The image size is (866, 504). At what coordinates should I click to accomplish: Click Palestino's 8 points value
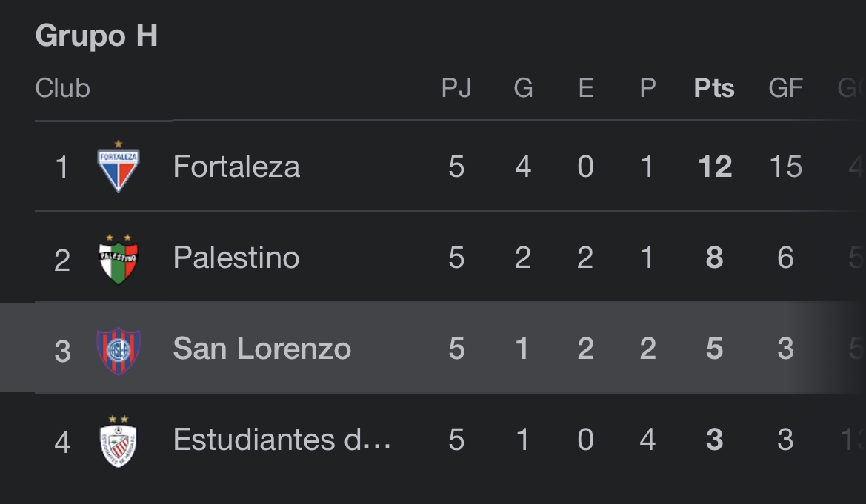pyautogui.click(x=715, y=258)
